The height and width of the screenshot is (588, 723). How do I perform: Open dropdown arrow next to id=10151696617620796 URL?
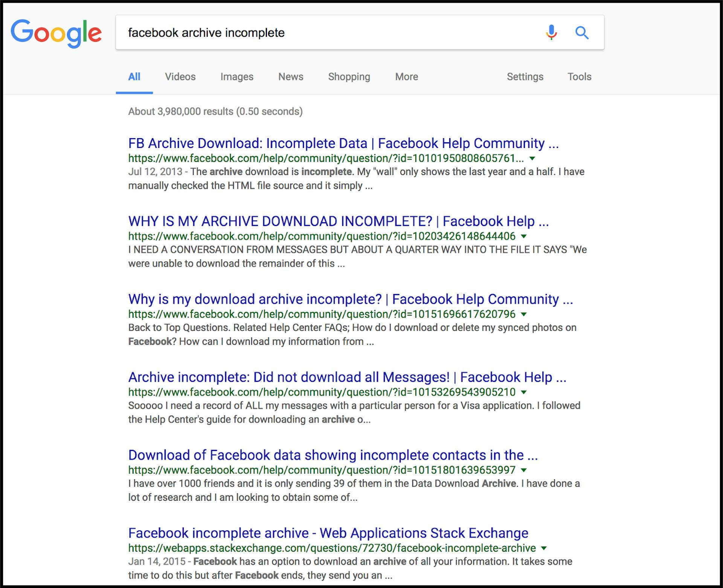pyautogui.click(x=524, y=314)
